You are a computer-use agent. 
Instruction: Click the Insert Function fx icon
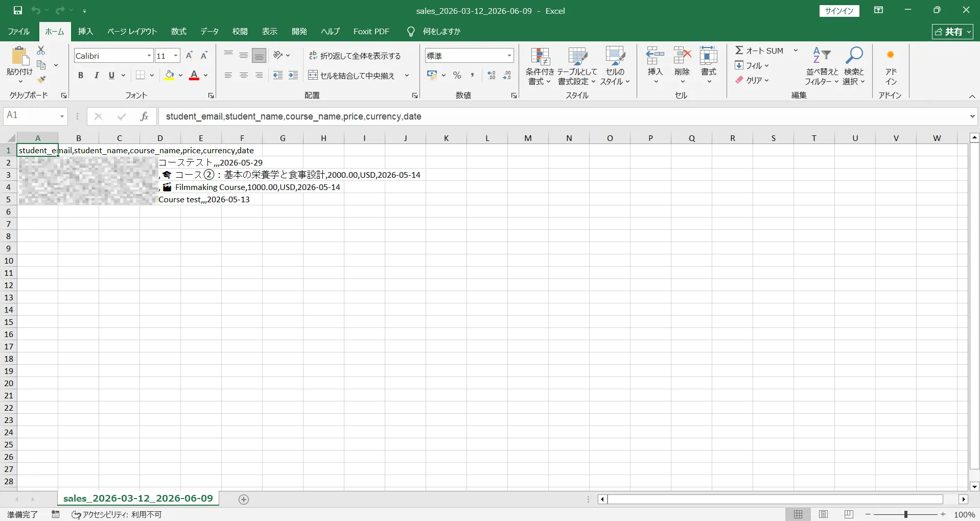coord(144,116)
